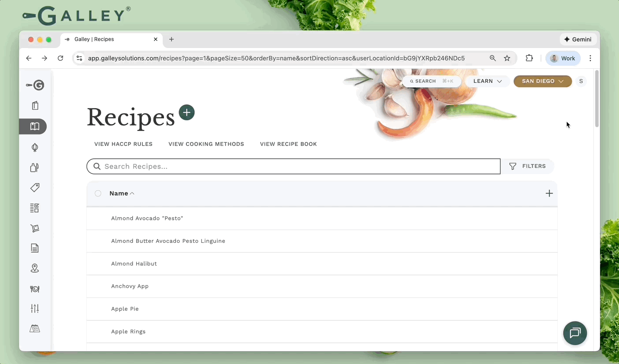The width and height of the screenshot is (619, 364).
Task: Sort by the Name column header
Action: [x=119, y=193]
